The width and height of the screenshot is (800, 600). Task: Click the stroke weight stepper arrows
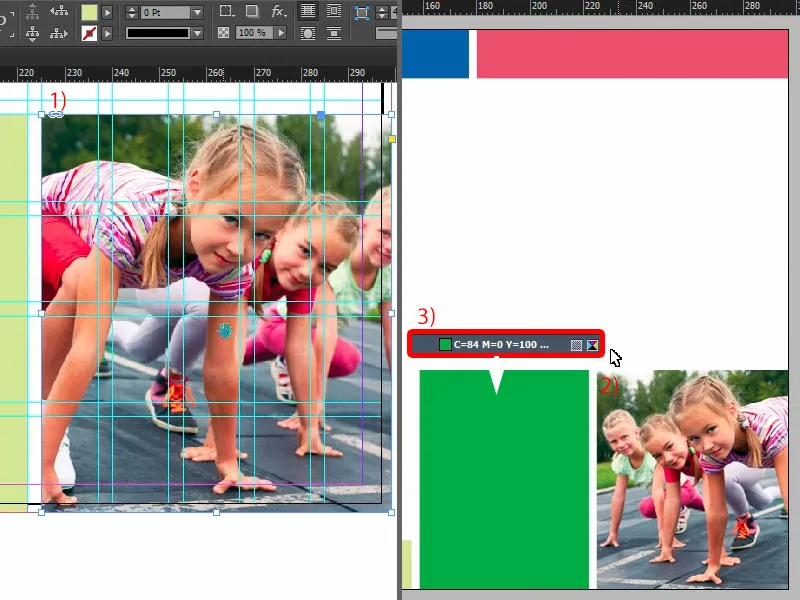click(134, 12)
